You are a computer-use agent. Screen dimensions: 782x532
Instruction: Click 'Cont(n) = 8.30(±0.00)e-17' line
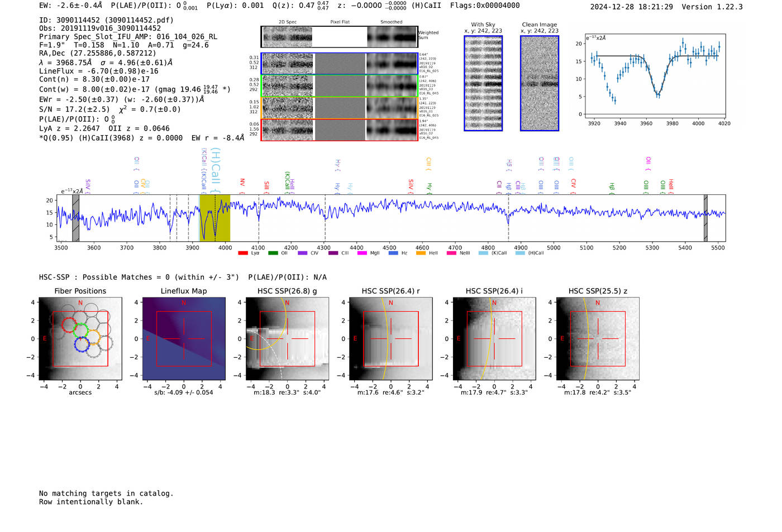94,80
